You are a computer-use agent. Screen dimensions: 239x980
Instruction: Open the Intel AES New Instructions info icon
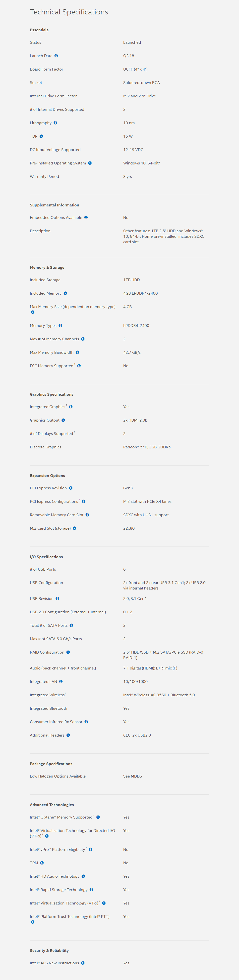tap(83, 963)
